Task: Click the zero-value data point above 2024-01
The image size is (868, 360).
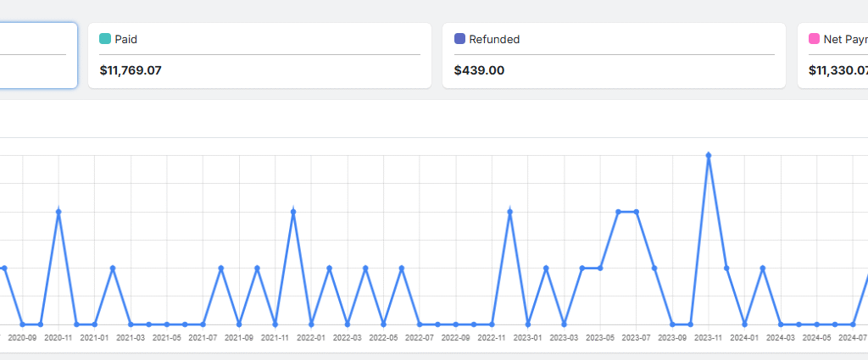Action: [x=745, y=324]
